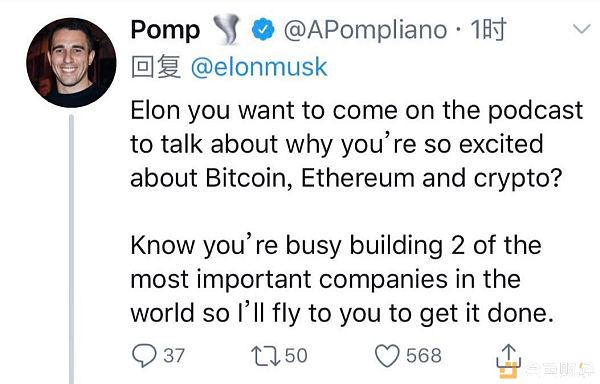Image resolution: width=600 pixels, height=384 pixels.
Task: Retweet using the arrows icon
Action: click(x=265, y=356)
